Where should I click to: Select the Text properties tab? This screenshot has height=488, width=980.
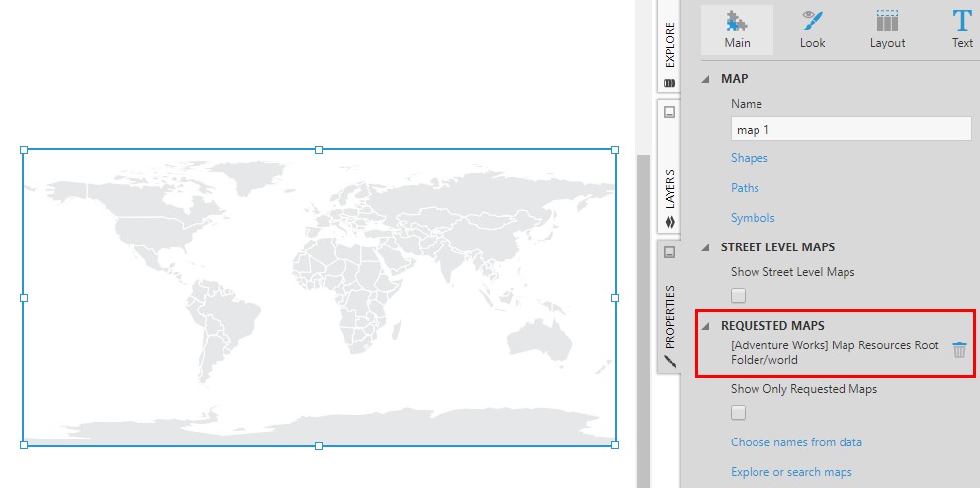click(962, 30)
